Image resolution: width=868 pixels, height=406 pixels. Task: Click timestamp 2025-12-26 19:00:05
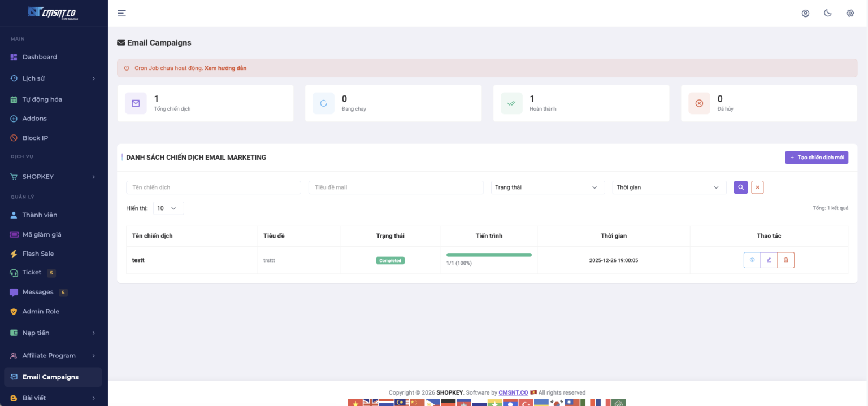point(614,260)
